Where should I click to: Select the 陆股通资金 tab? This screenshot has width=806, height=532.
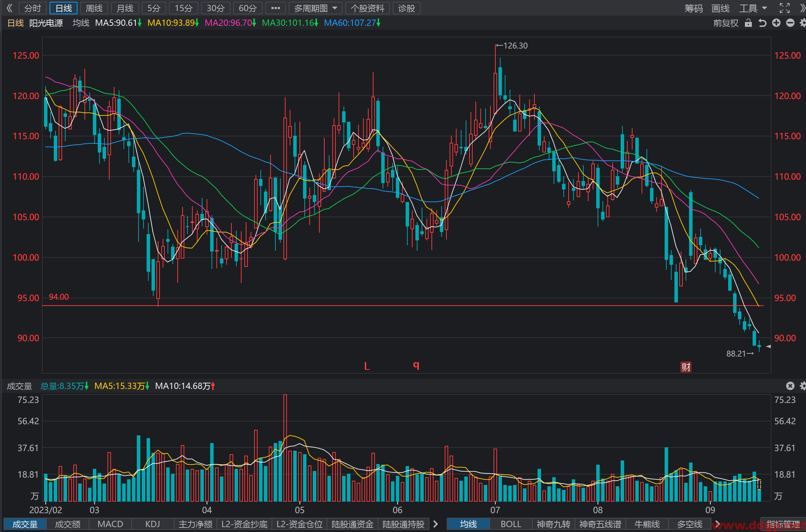click(353, 524)
